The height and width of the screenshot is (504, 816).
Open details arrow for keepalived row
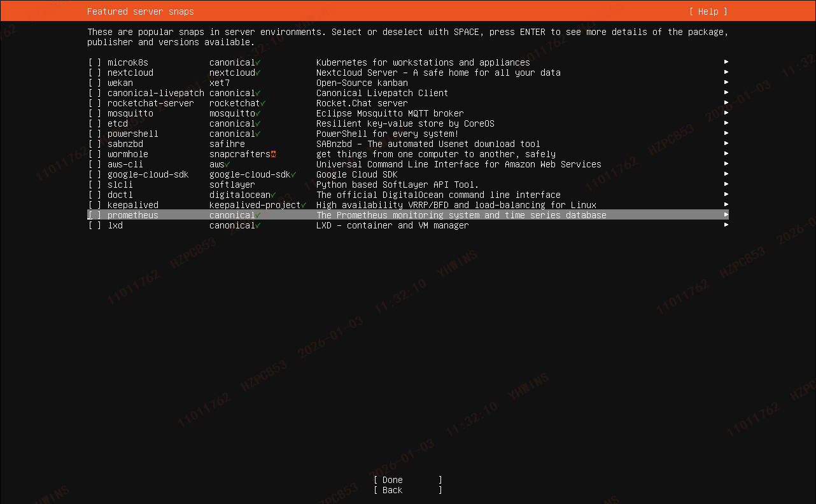(726, 205)
